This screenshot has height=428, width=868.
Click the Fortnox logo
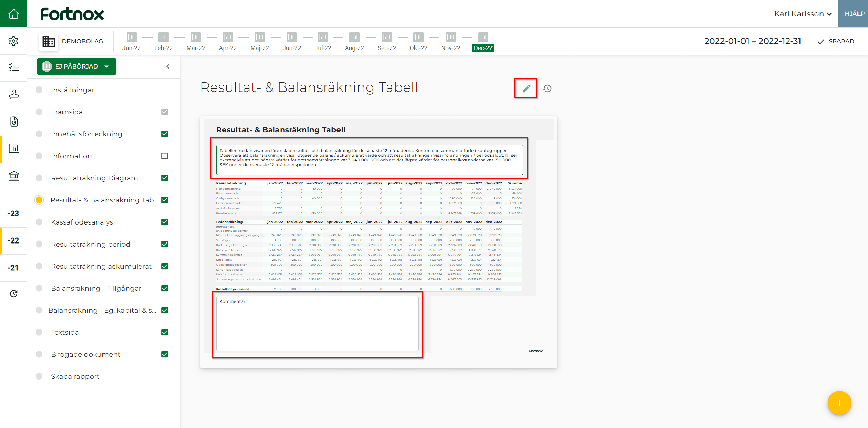(72, 14)
